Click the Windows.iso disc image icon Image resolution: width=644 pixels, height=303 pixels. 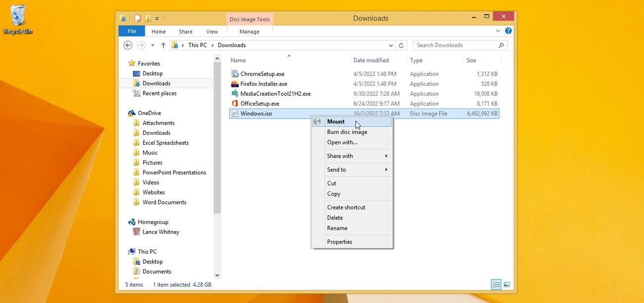coord(235,114)
